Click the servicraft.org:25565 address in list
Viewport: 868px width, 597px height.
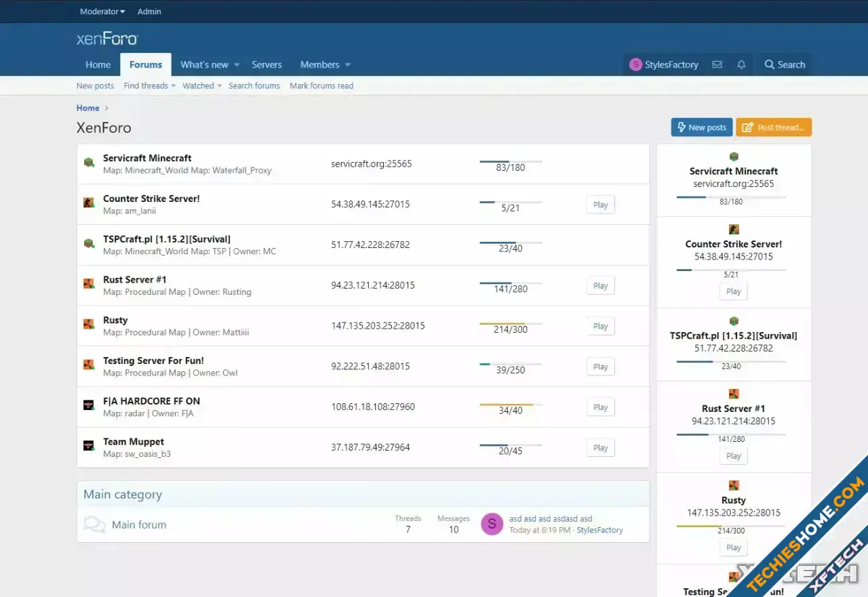(x=372, y=164)
